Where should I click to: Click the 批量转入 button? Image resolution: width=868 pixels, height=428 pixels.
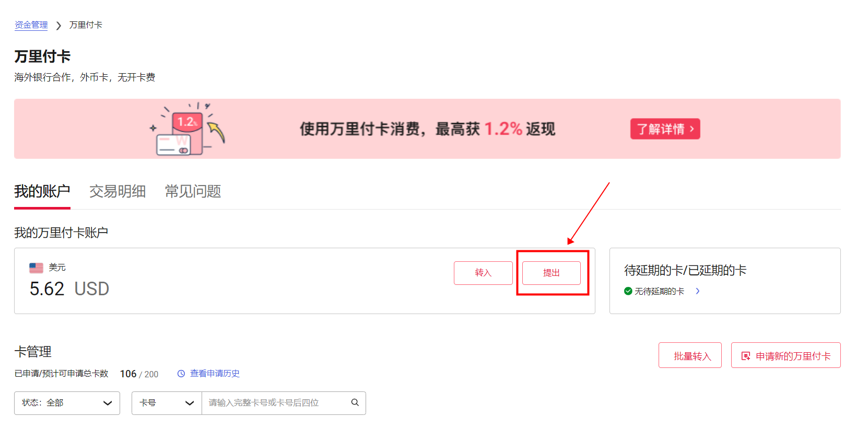[x=690, y=356]
